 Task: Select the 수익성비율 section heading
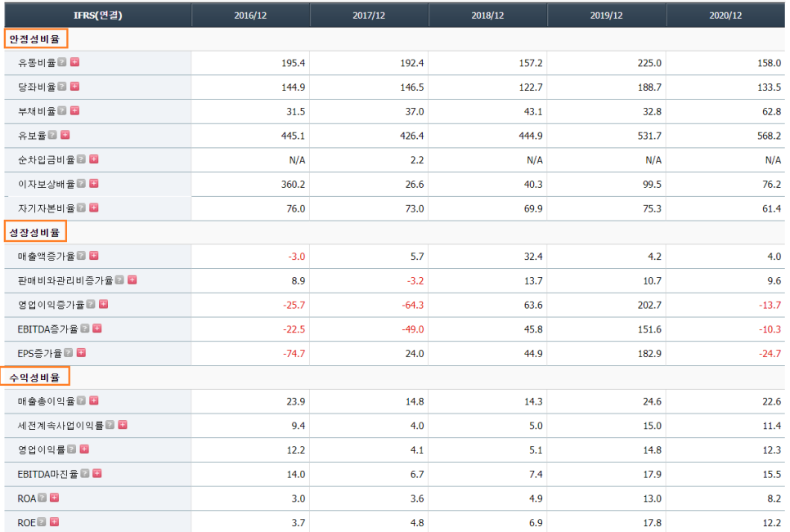[35, 377]
